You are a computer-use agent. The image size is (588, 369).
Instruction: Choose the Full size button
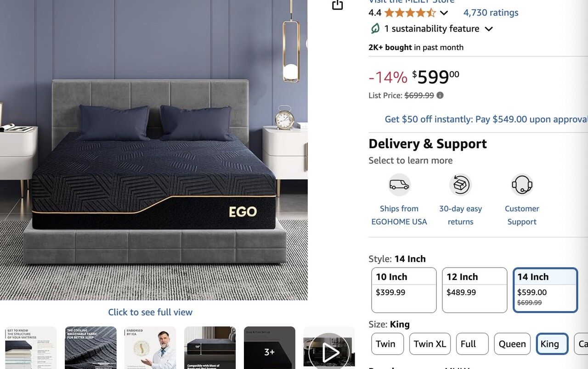[472, 344]
